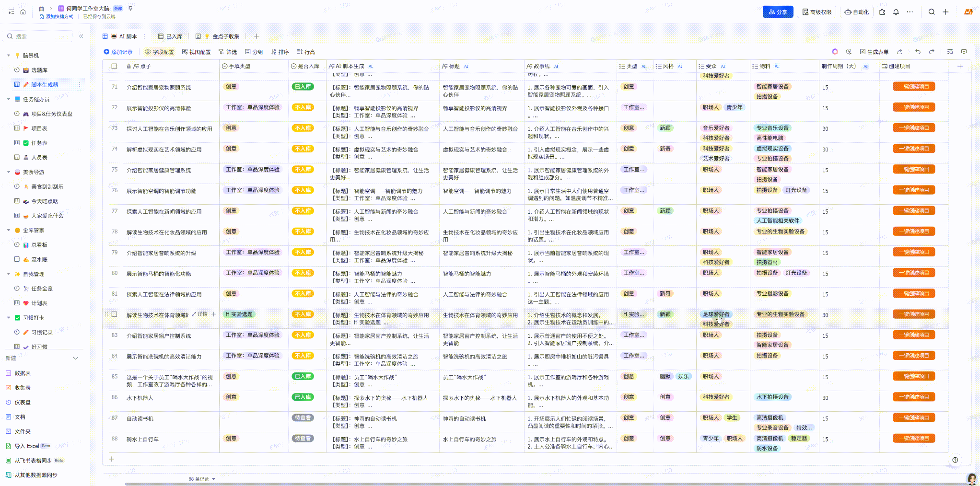Switch to the 已入库 view tab
The height and width of the screenshot is (486, 980).
[x=170, y=36]
